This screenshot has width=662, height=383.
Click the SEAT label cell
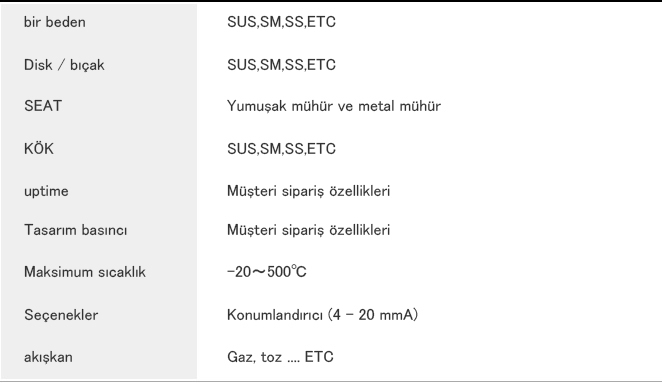43,106
